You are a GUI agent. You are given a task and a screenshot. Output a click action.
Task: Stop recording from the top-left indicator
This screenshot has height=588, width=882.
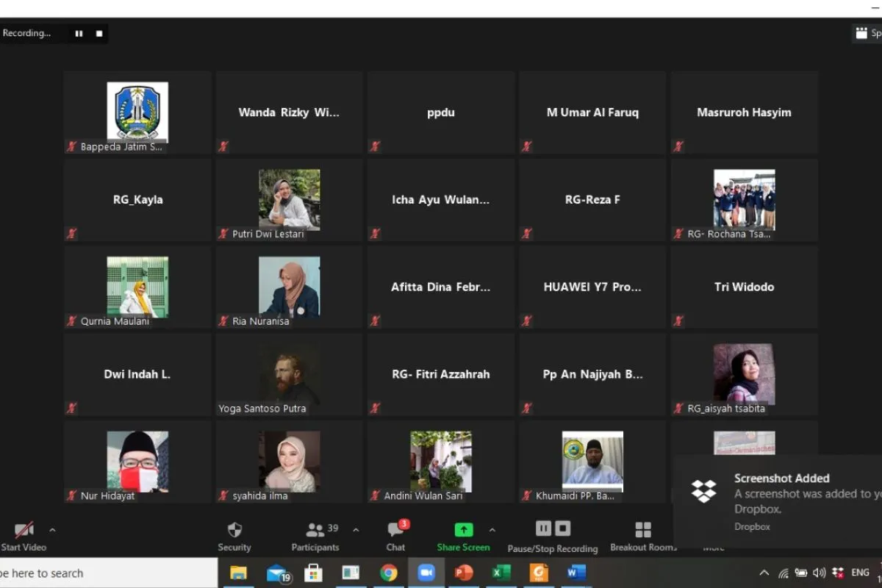[99, 33]
